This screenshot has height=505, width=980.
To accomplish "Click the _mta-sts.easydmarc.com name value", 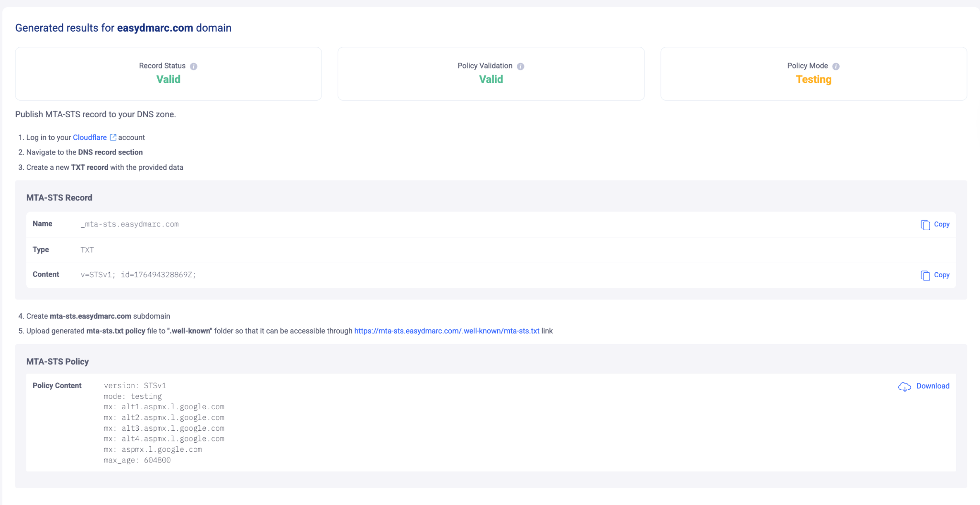I will point(130,224).
